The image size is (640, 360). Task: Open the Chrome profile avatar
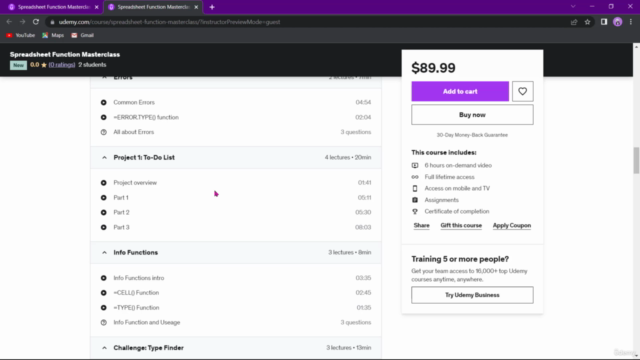618,22
